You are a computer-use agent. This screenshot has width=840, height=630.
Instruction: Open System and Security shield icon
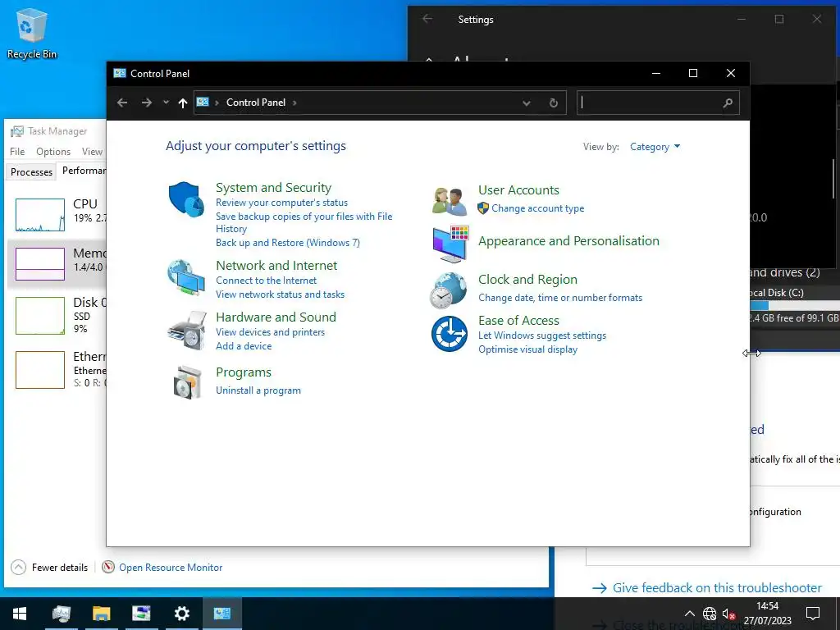[186, 199]
